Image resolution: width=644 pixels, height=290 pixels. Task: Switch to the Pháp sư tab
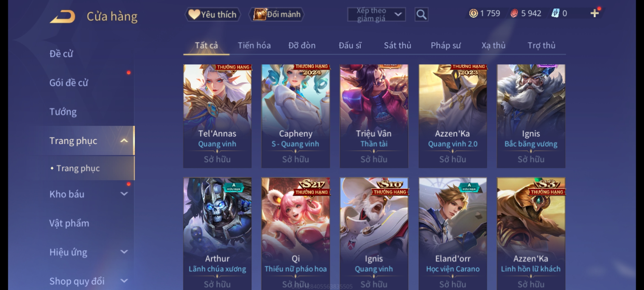pos(446,45)
